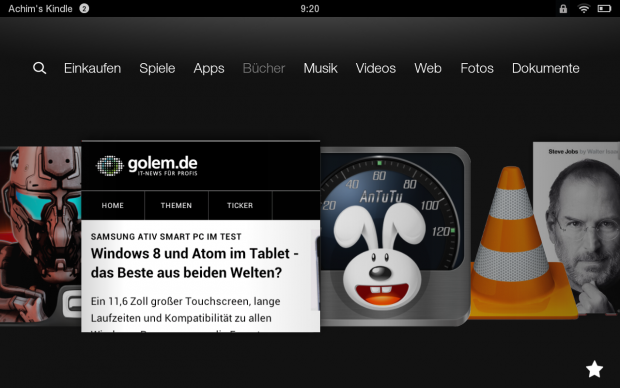620x388 pixels.
Task: Go to the Apps library
Action: click(x=209, y=68)
